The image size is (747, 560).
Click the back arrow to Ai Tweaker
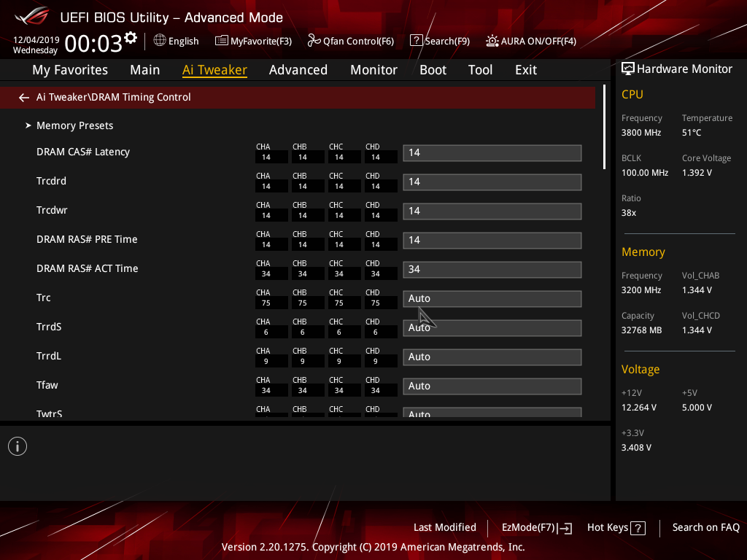coord(24,98)
